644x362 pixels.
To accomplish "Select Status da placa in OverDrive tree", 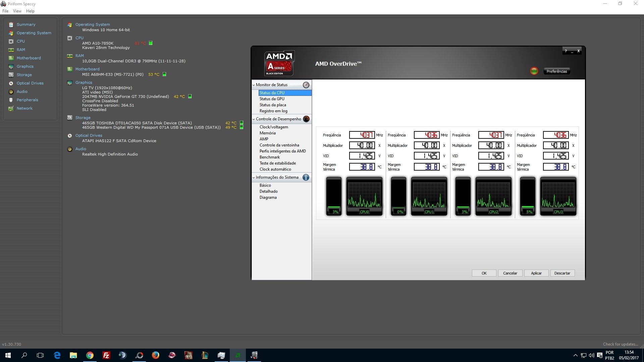I will click(273, 105).
